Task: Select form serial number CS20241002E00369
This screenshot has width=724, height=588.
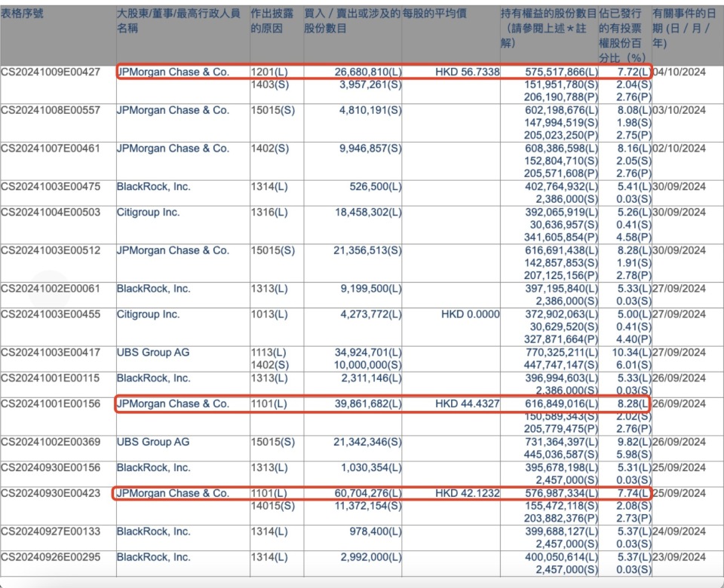Action: point(51,443)
